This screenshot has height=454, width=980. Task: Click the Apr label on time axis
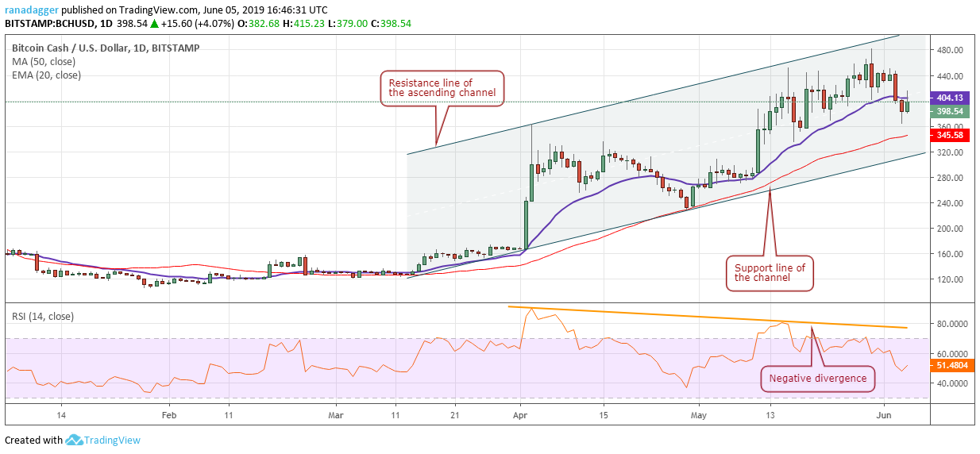[x=520, y=414]
